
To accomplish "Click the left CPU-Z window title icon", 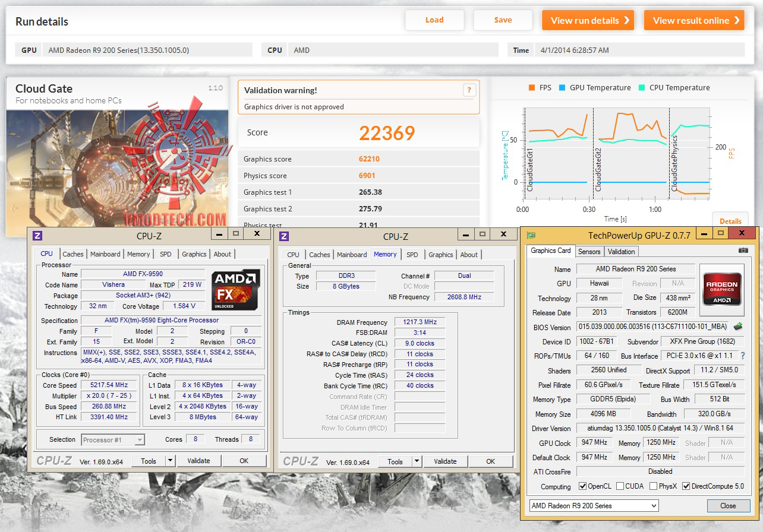I will tap(37, 235).
